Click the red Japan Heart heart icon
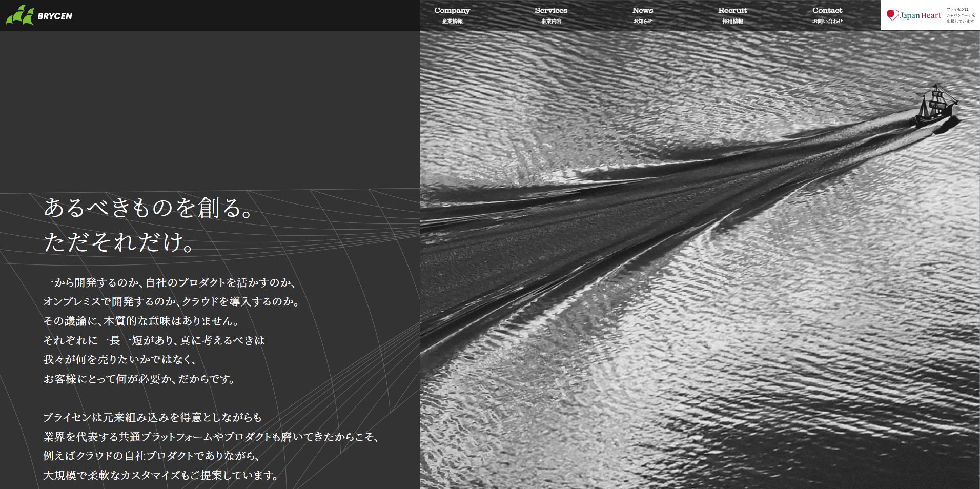 pos(892,15)
